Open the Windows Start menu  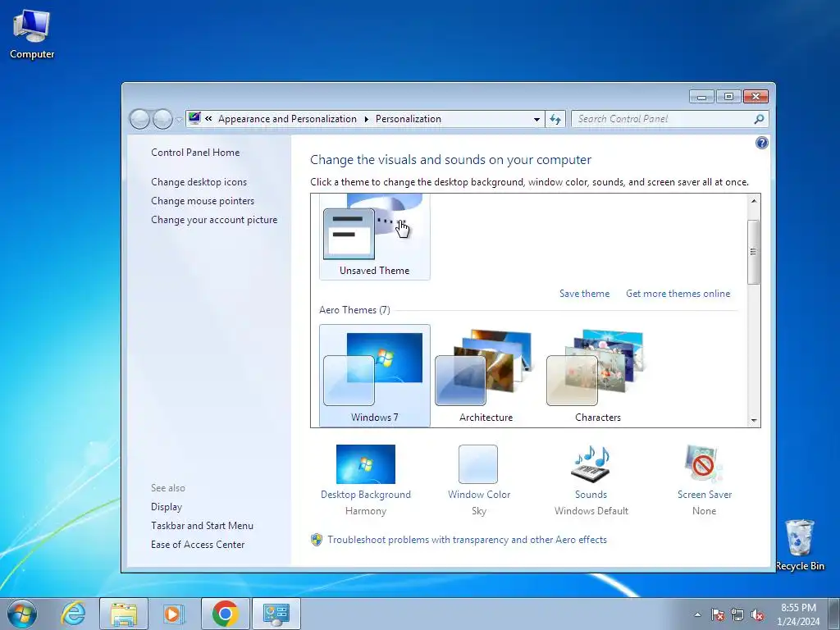point(22,614)
